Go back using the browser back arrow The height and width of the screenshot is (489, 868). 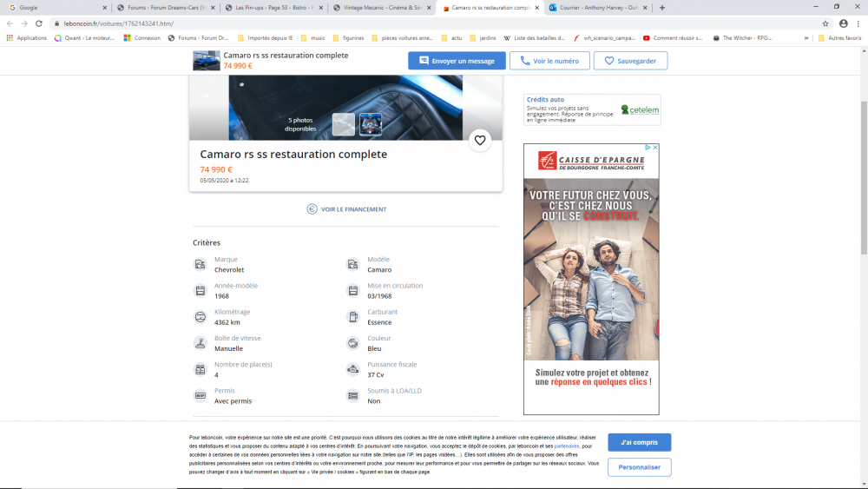coord(10,23)
